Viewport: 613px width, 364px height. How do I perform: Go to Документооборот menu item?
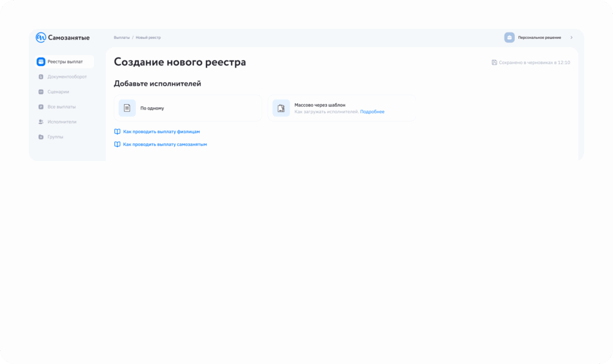(x=67, y=77)
